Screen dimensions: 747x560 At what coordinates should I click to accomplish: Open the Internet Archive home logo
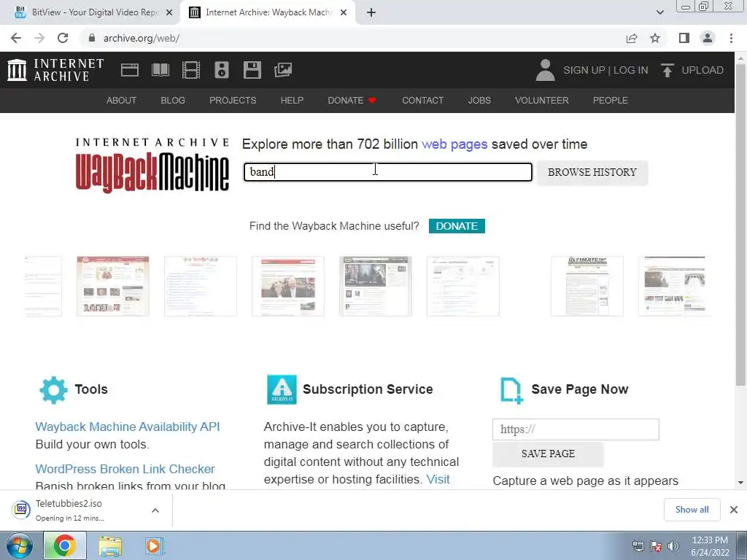tap(55, 70)
